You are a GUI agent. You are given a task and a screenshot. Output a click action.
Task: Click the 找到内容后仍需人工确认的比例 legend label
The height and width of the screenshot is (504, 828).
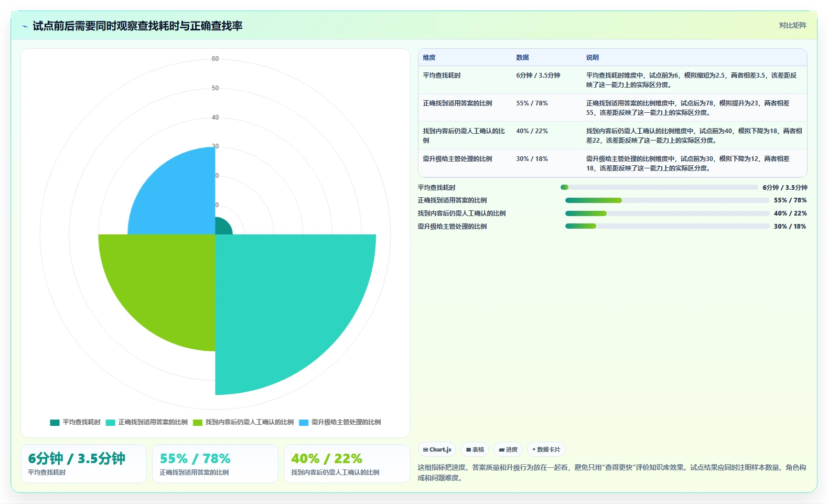point(249,422)
